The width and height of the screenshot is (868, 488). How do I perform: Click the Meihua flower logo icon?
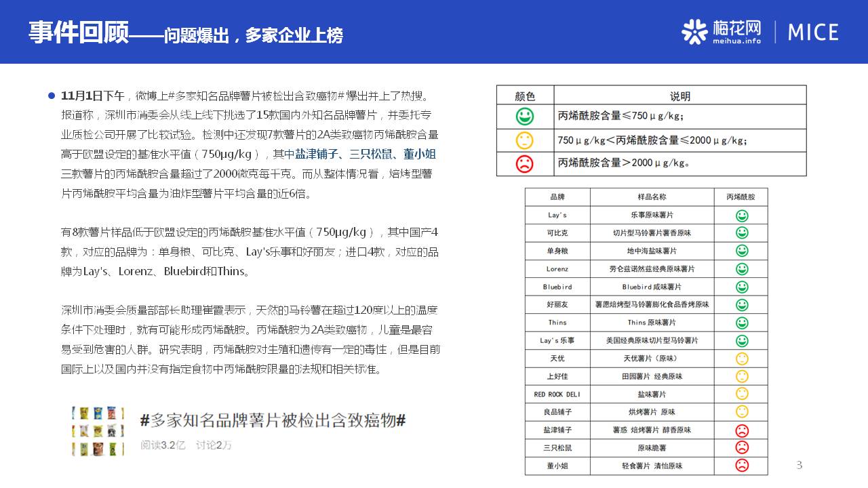point(694,31)
